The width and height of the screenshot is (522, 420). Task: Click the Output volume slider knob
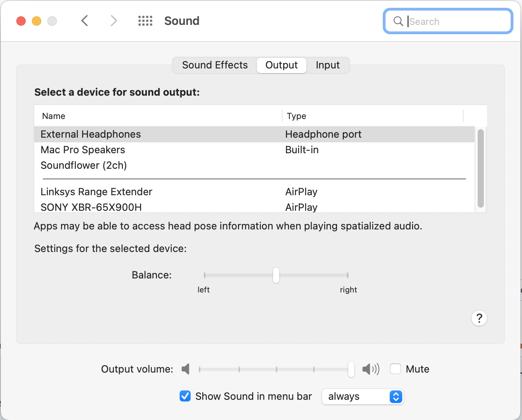[x=351, y=369]
